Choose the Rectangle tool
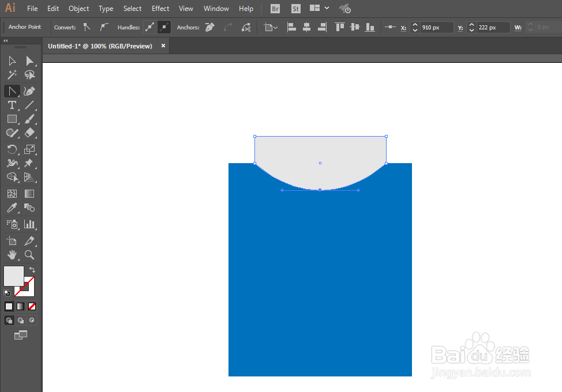 (12, 119)
